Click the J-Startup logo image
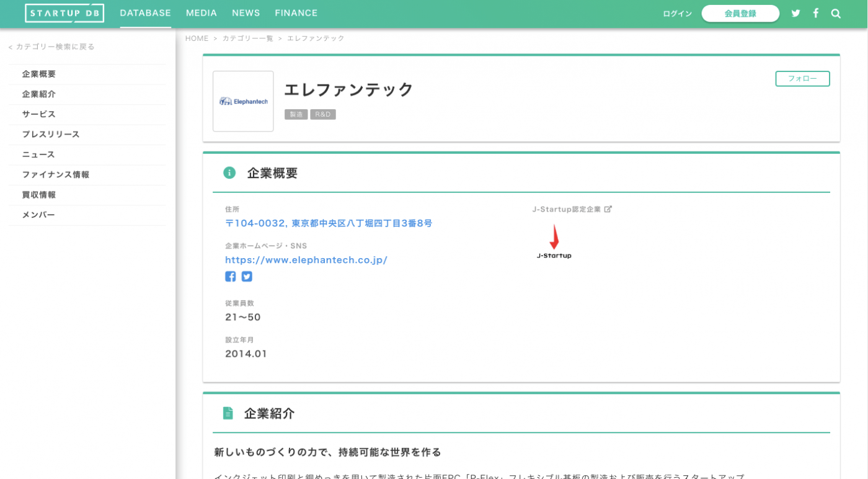 click(554, 242)
